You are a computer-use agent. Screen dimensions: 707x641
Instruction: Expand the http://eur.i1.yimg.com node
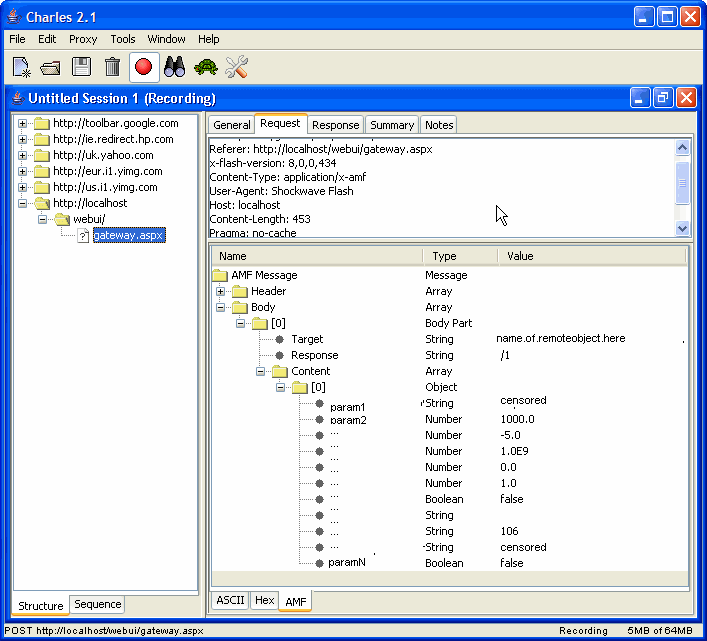(x=22, y=171)
